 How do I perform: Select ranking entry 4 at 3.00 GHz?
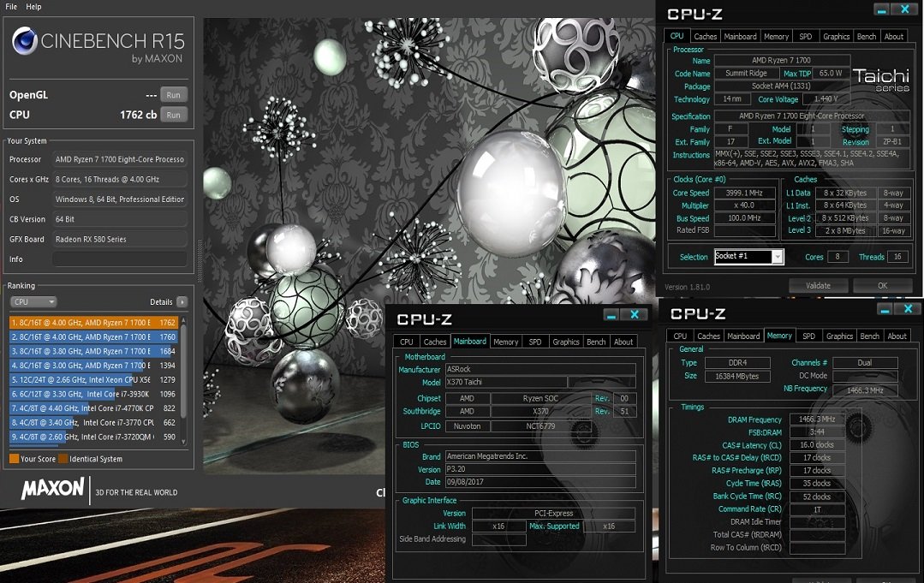pyautogui.click(x=93, y=365)
